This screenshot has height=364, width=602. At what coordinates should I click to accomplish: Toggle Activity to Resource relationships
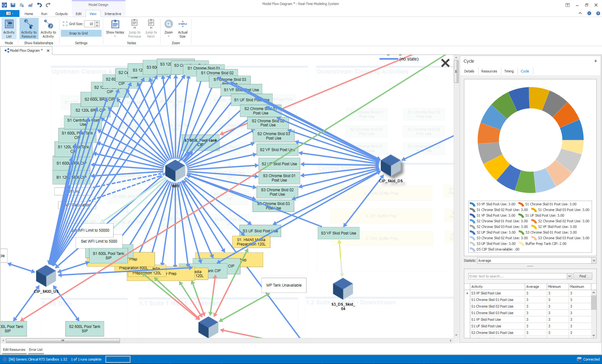(x=29, y=29)
